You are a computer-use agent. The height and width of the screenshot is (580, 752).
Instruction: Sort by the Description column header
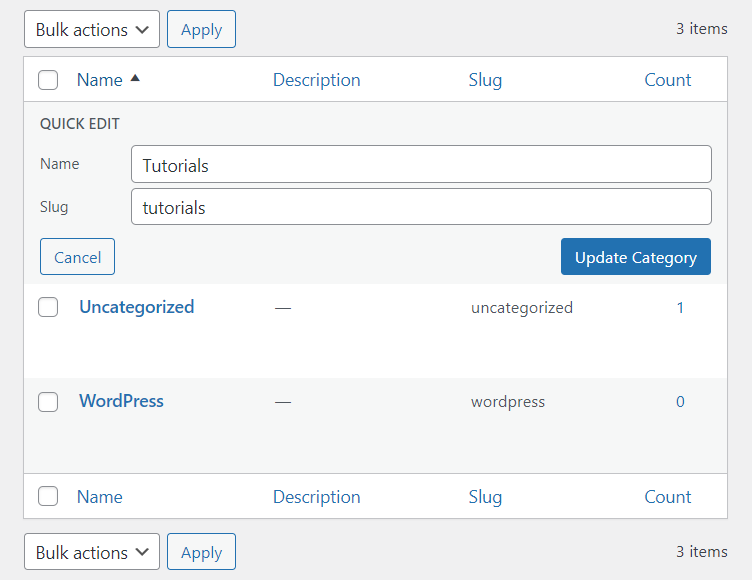pos(316,80)
